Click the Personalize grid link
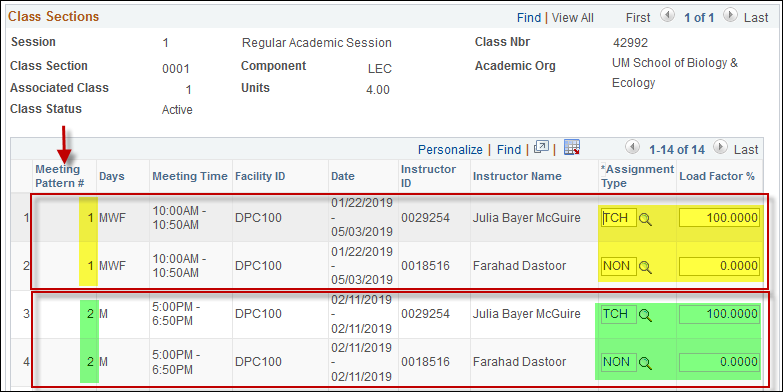 [450, 150]
